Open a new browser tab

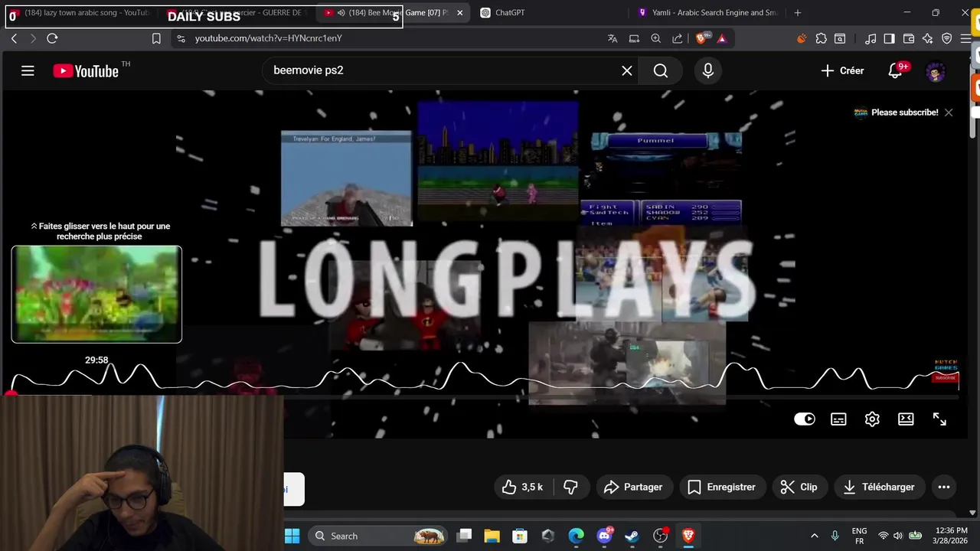(x=798, y=12)
